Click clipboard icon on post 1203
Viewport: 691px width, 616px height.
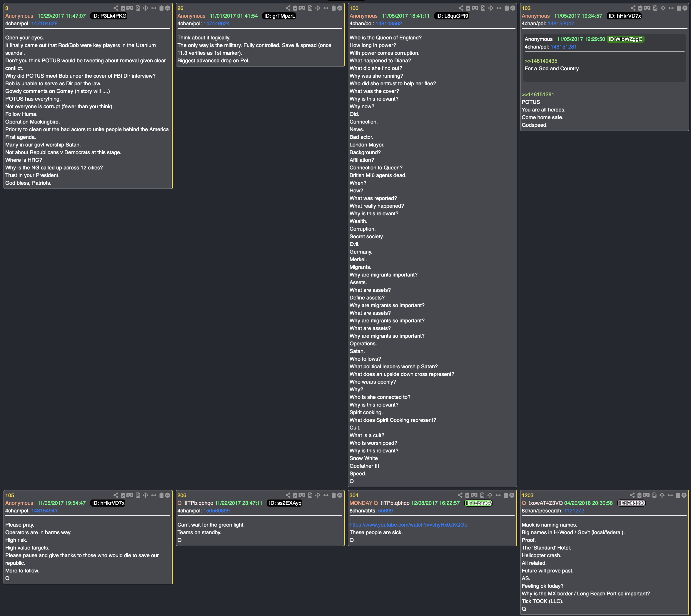coord(678,495)
